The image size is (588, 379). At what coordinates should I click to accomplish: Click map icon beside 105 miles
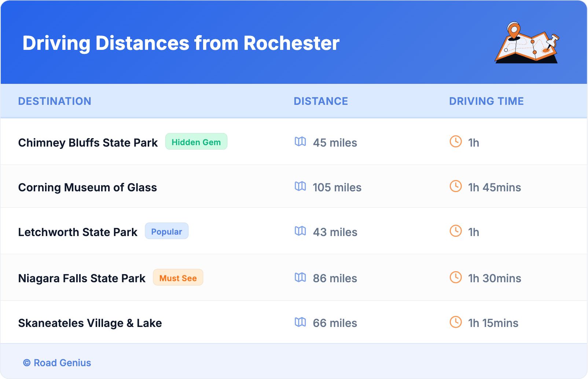coord(300,186)
